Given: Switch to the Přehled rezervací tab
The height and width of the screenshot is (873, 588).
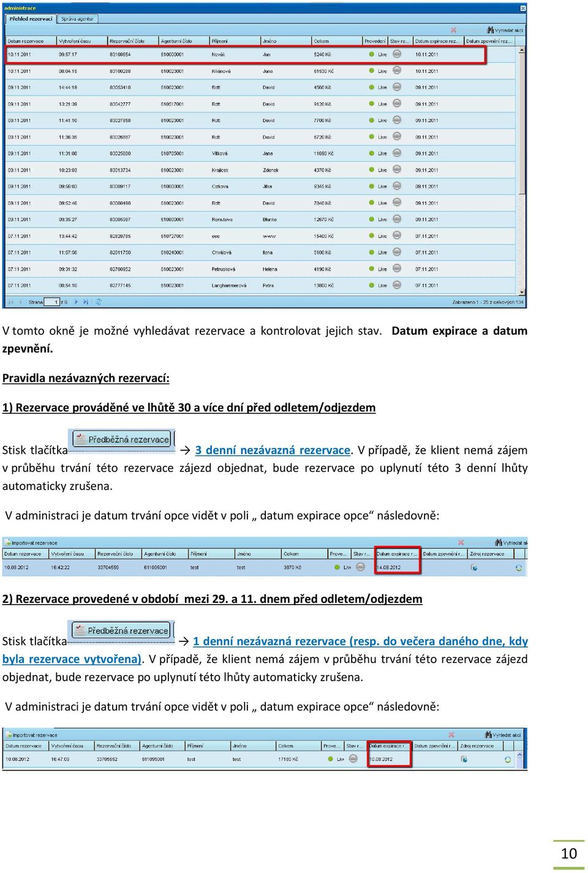Looking at the screenshot, I should click(x=31, y=19).
